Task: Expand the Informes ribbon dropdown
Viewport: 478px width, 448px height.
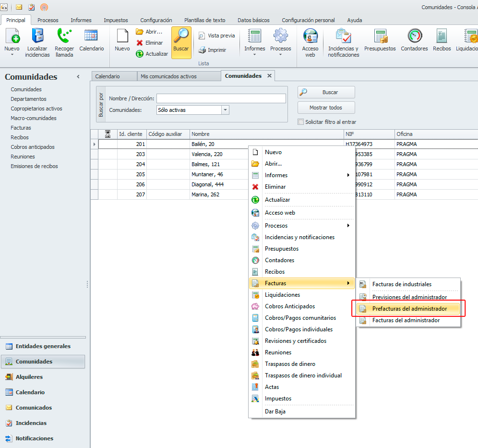Action: coord(254,49)
